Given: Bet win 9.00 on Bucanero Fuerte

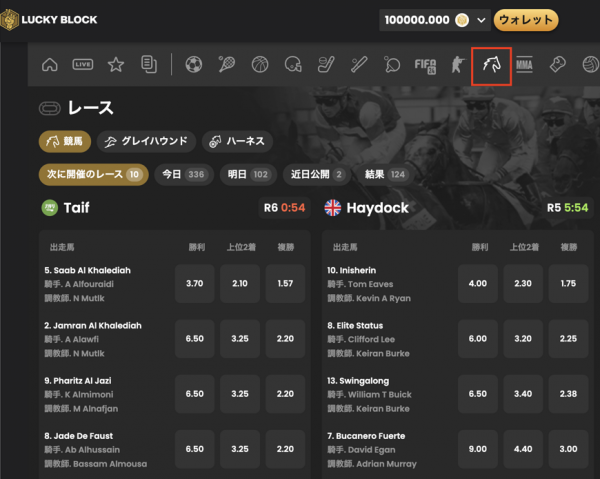Looking at the screenshot, I should click(x=478, y=449).
